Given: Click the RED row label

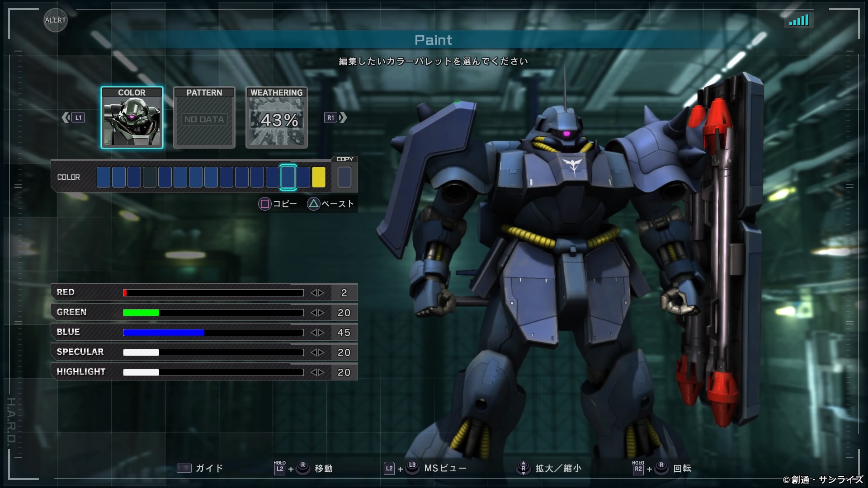Looking at the screenshot, I should (66, 292).
